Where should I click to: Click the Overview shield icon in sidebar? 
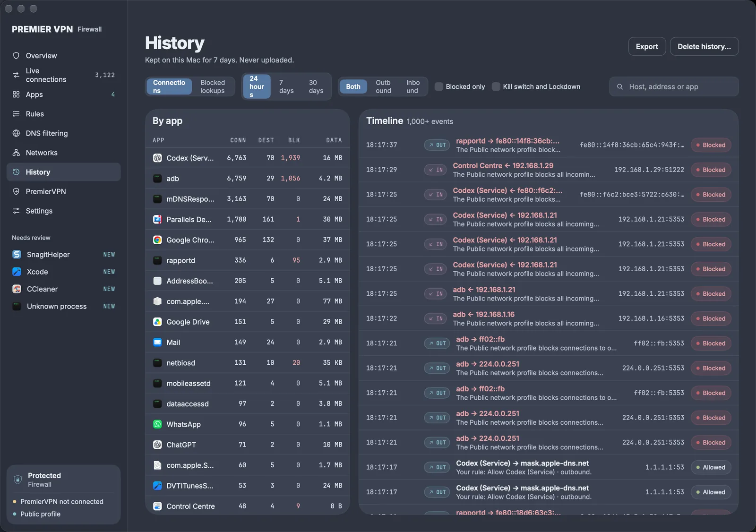pos(16,56)
